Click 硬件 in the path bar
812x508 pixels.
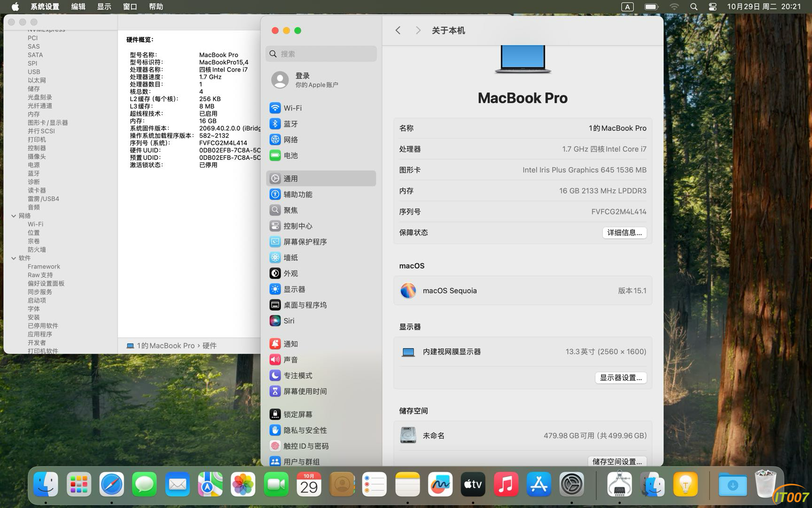[210, 346]
